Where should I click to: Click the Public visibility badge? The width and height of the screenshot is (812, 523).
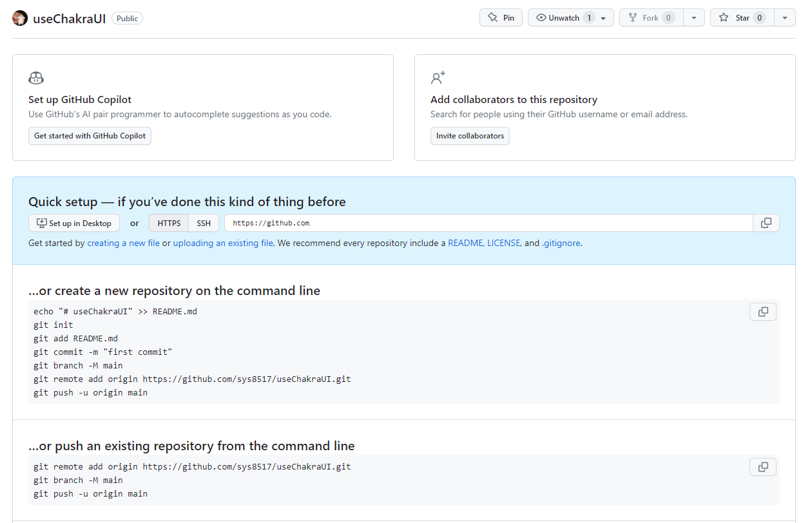pyautogui.click(x=127, y=19)
